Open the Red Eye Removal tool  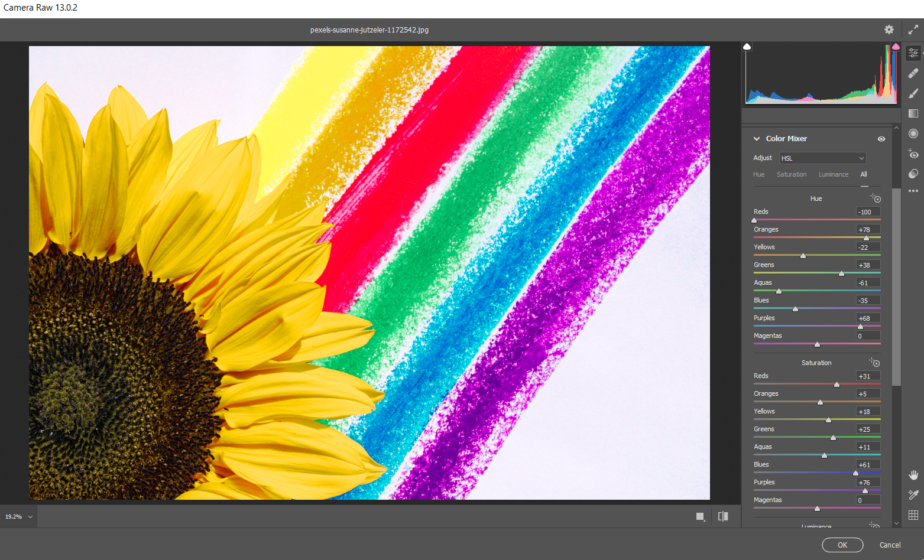click(x=913, y=154)
